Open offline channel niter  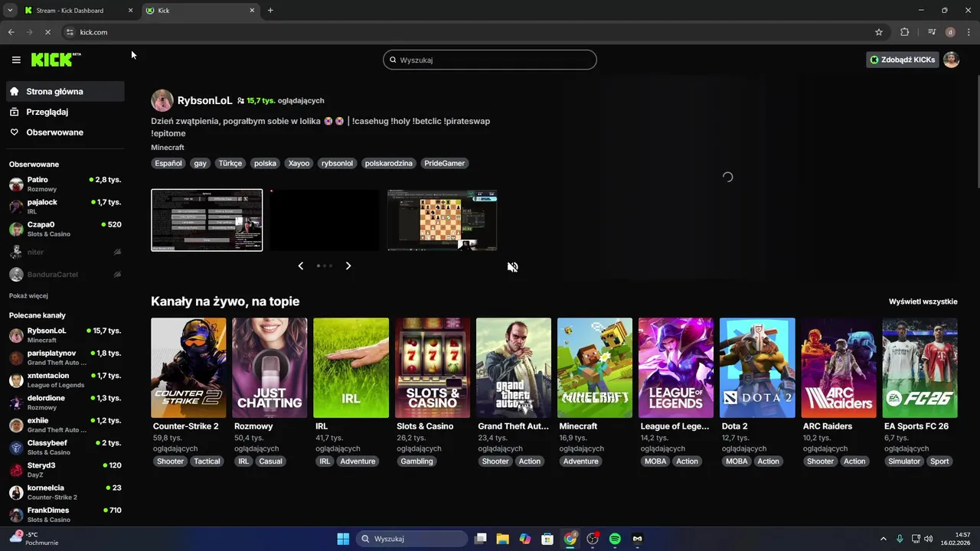[65, 252]
